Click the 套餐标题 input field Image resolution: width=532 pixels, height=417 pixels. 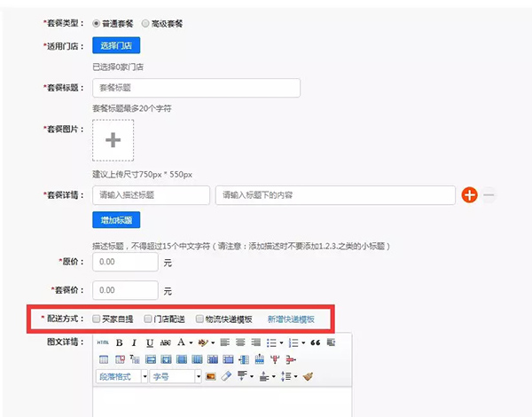click(196, 88)
